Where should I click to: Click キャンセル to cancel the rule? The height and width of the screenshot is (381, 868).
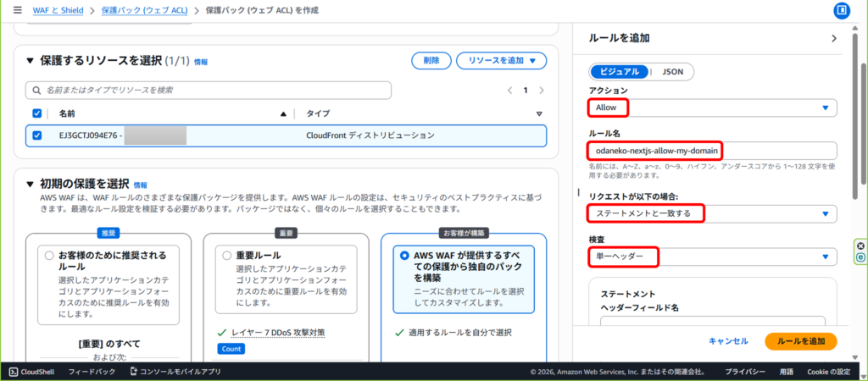728,341
